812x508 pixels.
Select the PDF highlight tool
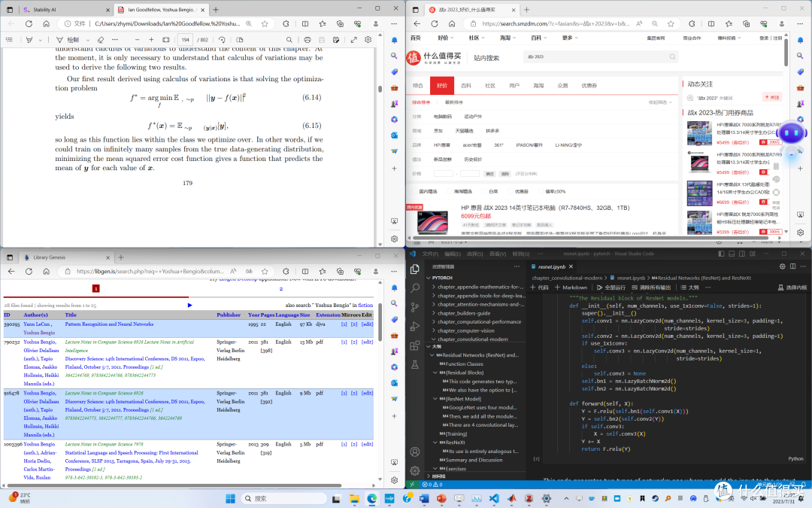(x=29, y=40)
